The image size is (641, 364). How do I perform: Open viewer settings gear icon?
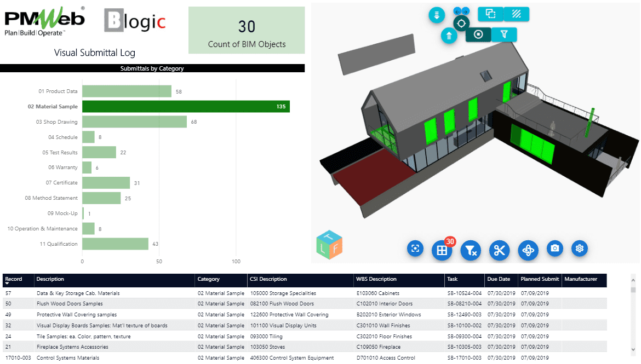(x=579, y=249)
